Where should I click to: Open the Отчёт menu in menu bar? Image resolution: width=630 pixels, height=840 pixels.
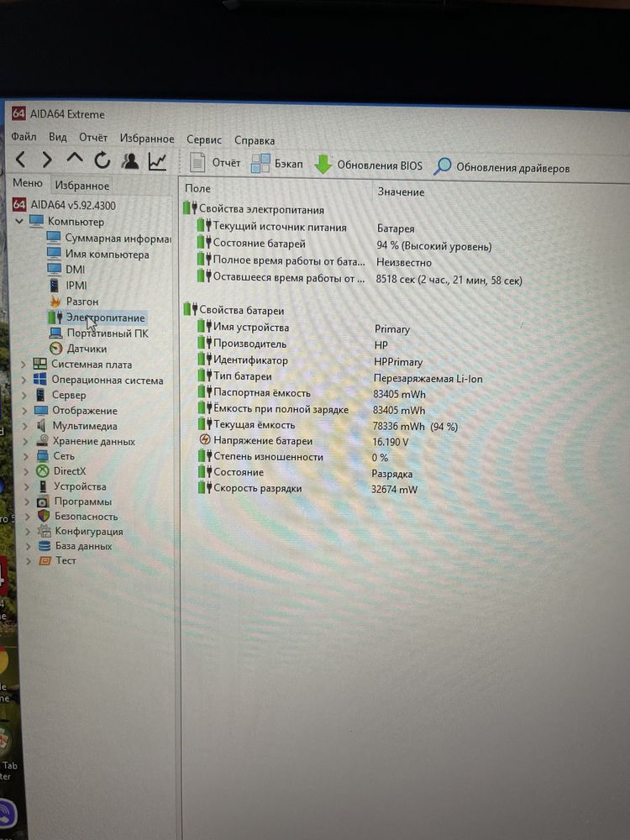[93, 138]
